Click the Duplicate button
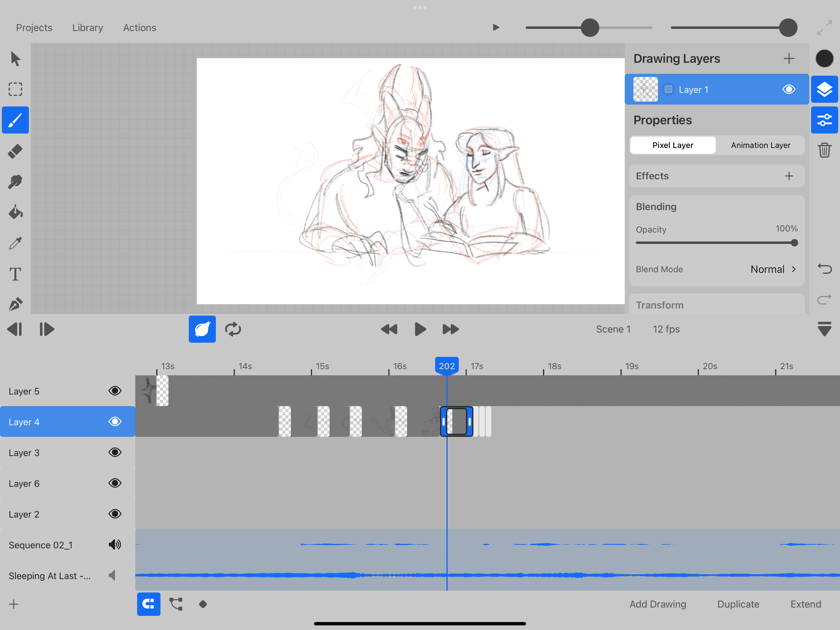This screenshot has width=840, height=630. pos(738,604)
